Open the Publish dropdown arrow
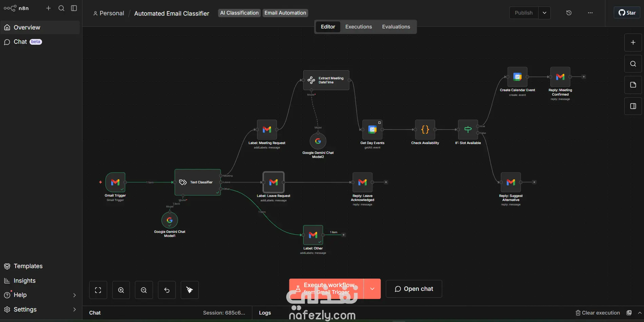Viewport: 644px width, 322px height. tap(544, 13)
